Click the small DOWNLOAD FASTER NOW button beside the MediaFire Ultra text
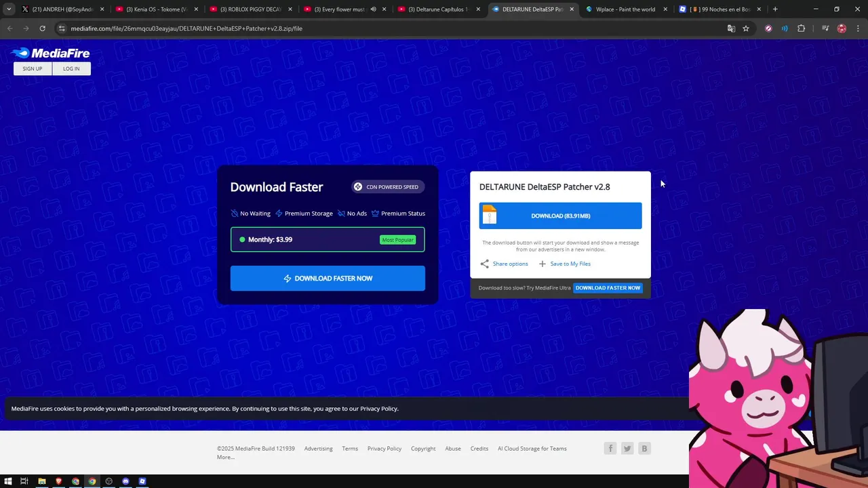 (608, 288)
